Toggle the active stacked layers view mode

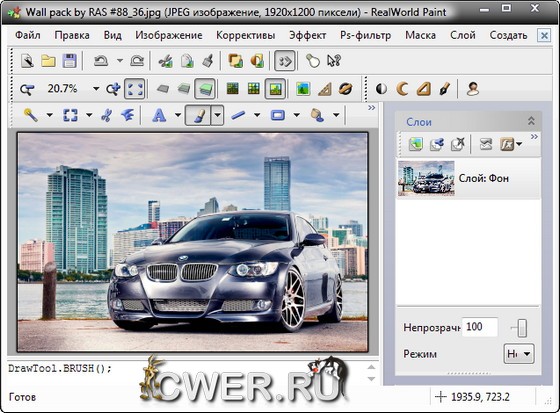point(205,89)
